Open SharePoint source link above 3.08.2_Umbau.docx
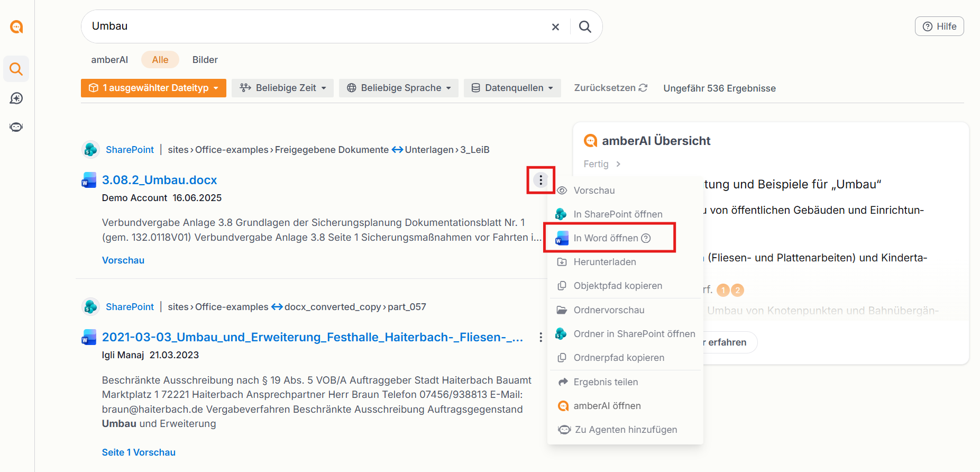Viewport: 980px width, 472px height. [x=130, y=150]
